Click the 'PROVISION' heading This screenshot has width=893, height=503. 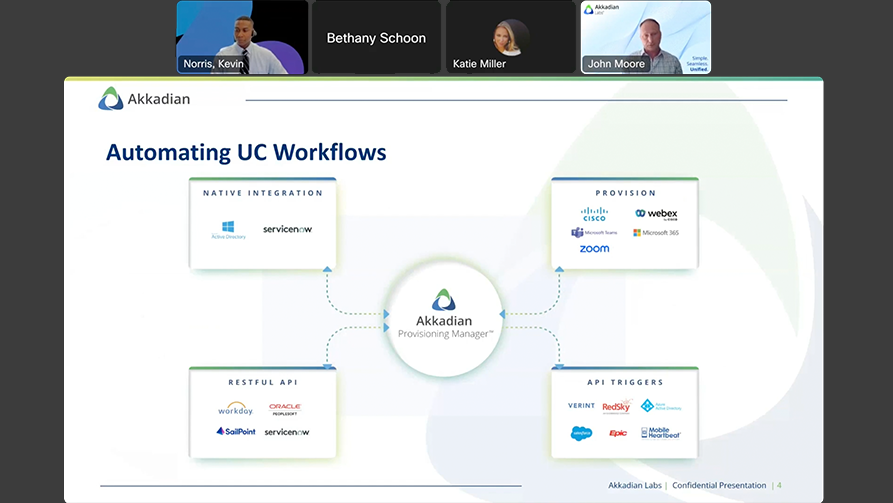point(625,193)
